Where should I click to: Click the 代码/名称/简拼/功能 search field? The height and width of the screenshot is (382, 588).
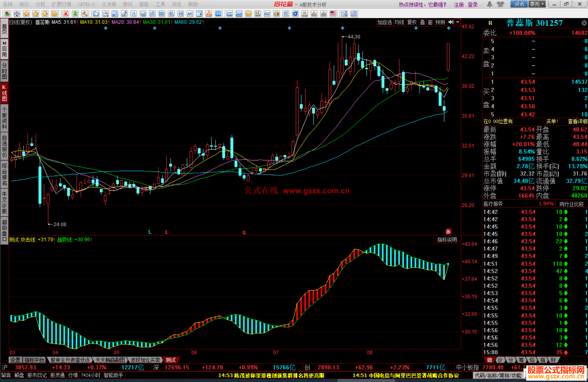(x=498, y=375)
